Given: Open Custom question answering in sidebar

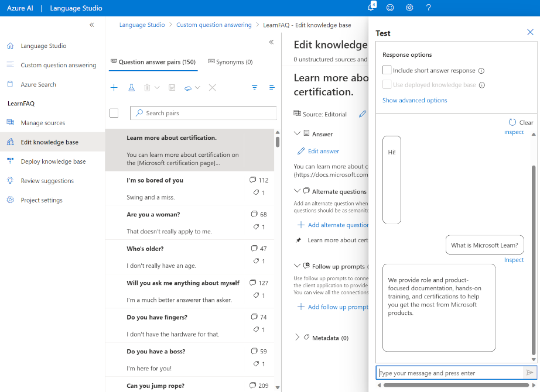Looking at the screenshot, I should pyautogui.click(x=58, y=65).
